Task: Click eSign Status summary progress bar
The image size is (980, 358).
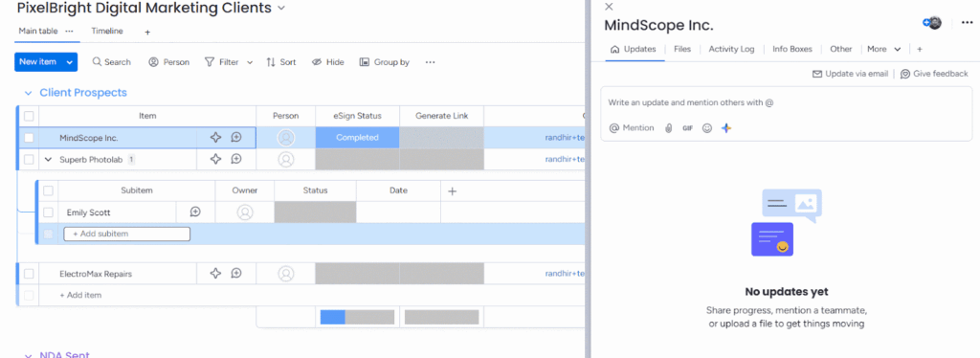Action: 357,318
